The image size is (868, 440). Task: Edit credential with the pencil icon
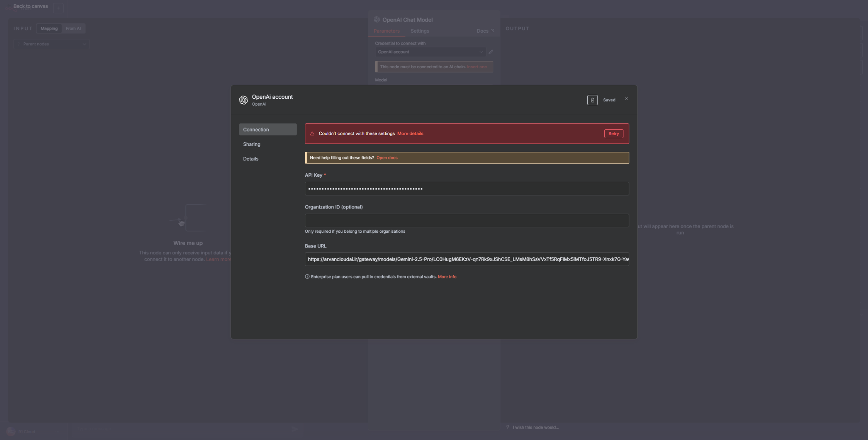click(491, 52)
